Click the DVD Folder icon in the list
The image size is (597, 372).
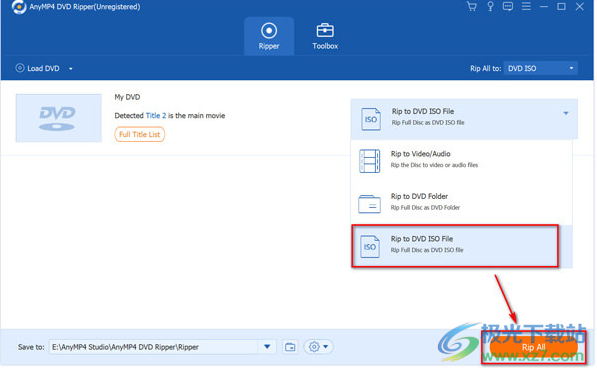[369, 204]
